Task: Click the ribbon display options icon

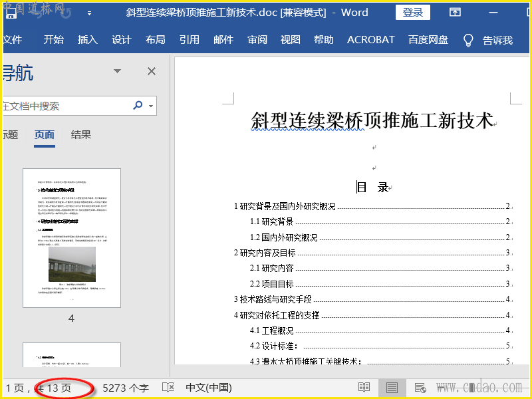Action: point(455,12)
